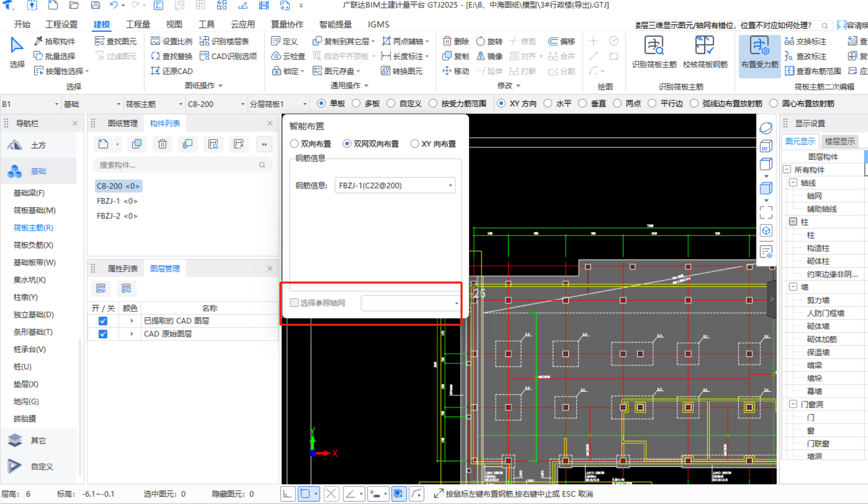Switch to 属性列表 tab
This screenshot has height=504, width=868.
pyautogui.click(x=123, y=268)
